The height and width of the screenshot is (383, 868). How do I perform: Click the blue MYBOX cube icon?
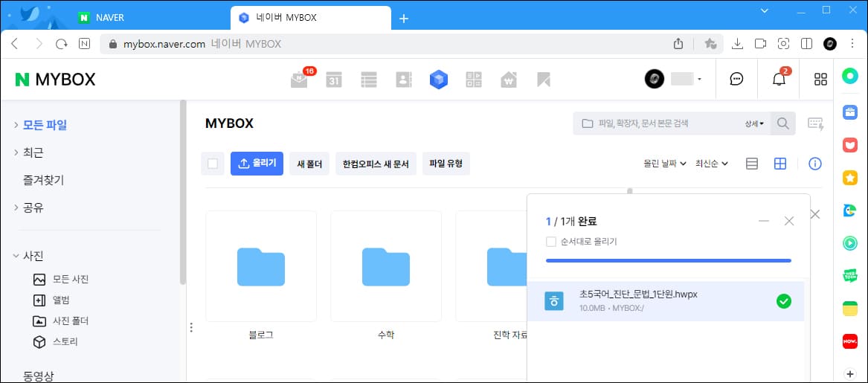click(x=438, y=80)
